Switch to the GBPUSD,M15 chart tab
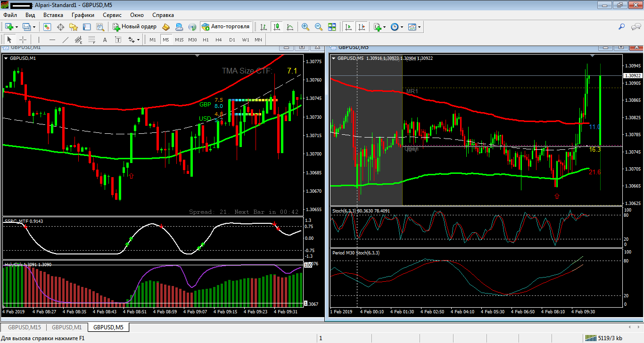 click(25, 327)
